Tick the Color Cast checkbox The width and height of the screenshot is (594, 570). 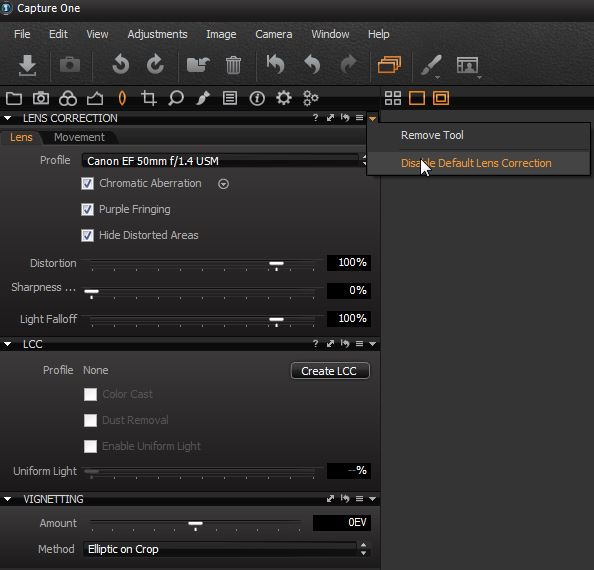[90, 394]
